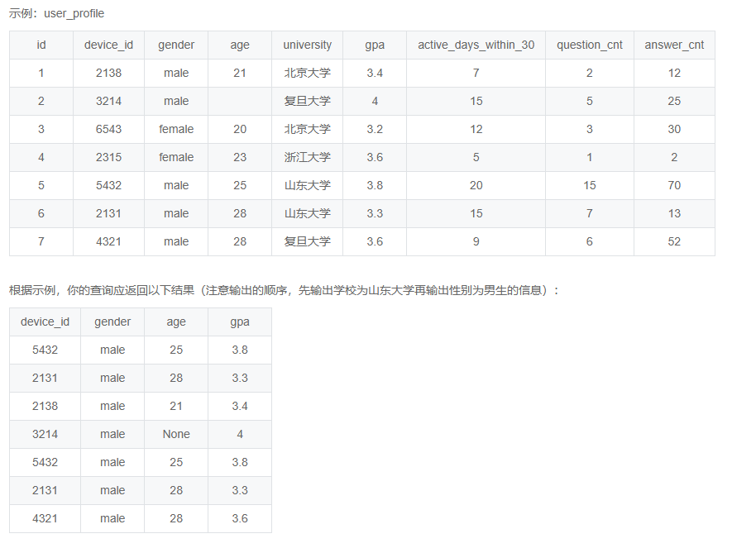Viewport: 756px width, 548px height.
Task: Click question_cnt '1' in the device 2315 row
Action: coord(589,157)
